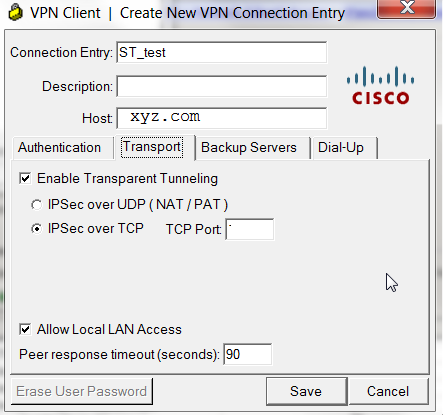The height and width of the screenshot is (415, 443).
Task: Click the Cisco logo
Action: (380, 85)
